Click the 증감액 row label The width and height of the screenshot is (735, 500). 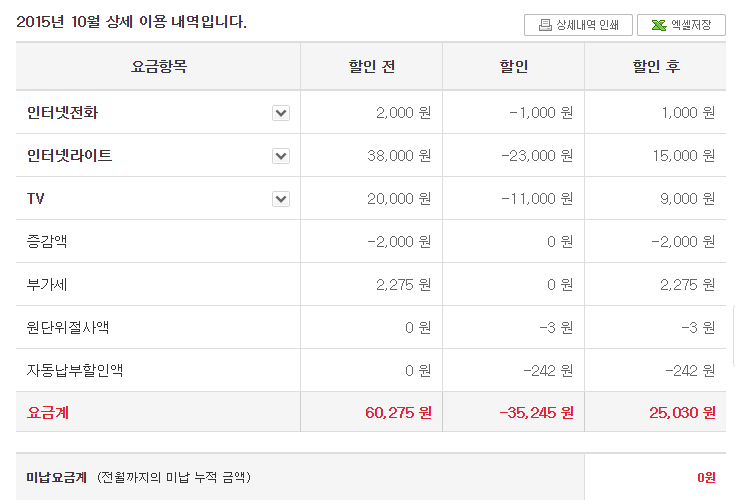47,241
